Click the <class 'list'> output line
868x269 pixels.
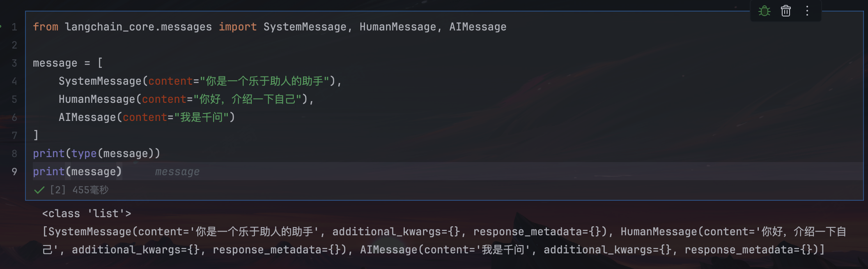coord(87,213)
